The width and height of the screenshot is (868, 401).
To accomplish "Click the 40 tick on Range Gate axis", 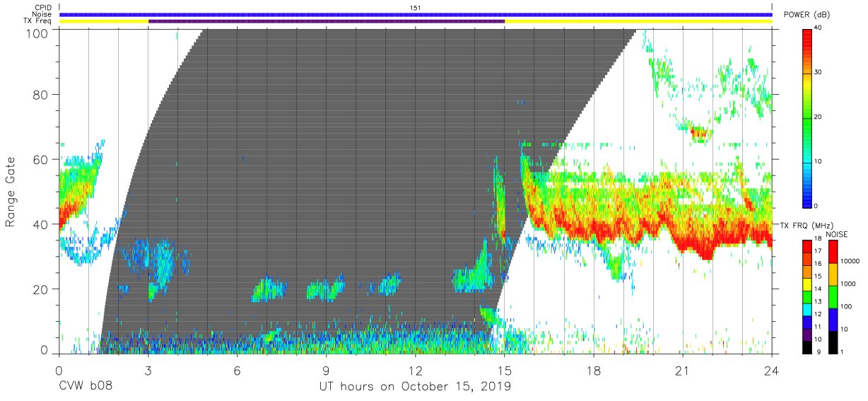I will 41,223.
